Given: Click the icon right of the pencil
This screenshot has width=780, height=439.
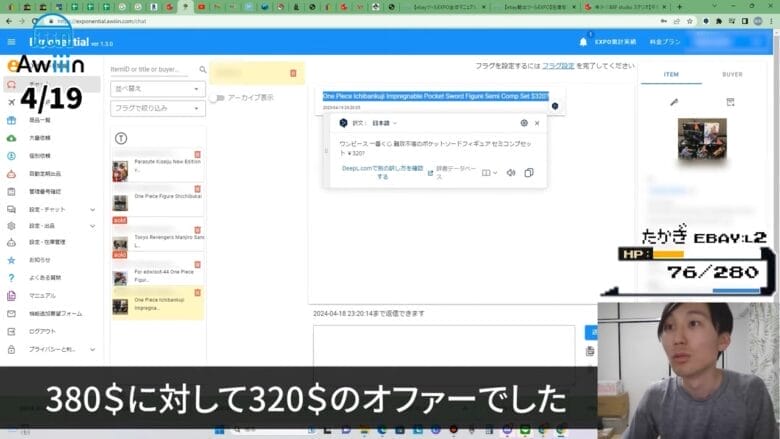Looking at the screenshot, I should click(x=730, y=102).
